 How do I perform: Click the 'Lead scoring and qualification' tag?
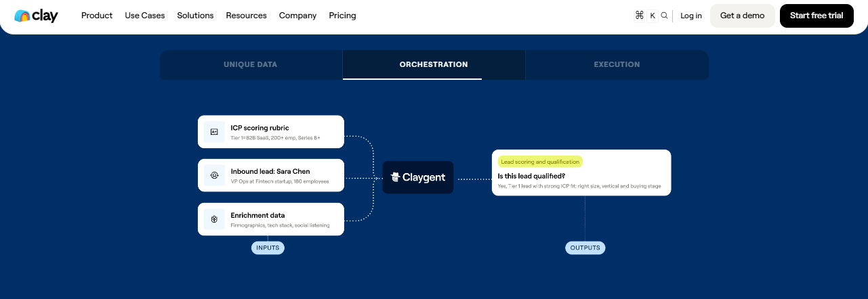(x=540, y=162)
